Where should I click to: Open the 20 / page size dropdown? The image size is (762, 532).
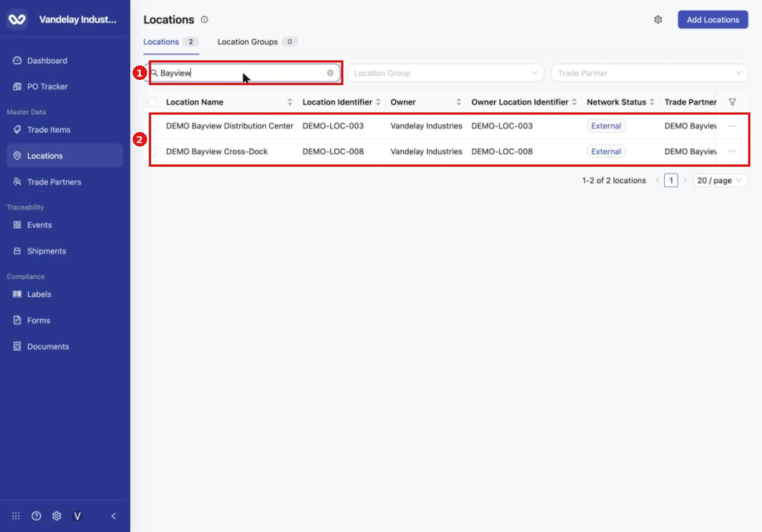[720, 181]
